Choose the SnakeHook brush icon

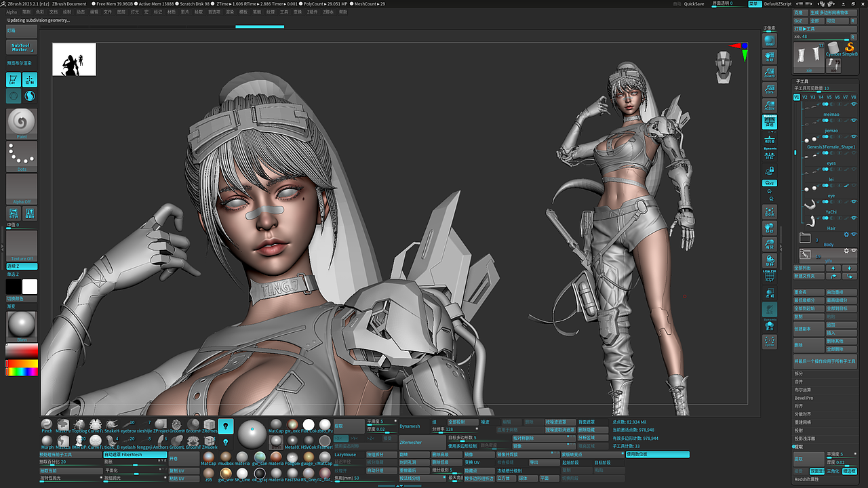coord(112,425)
